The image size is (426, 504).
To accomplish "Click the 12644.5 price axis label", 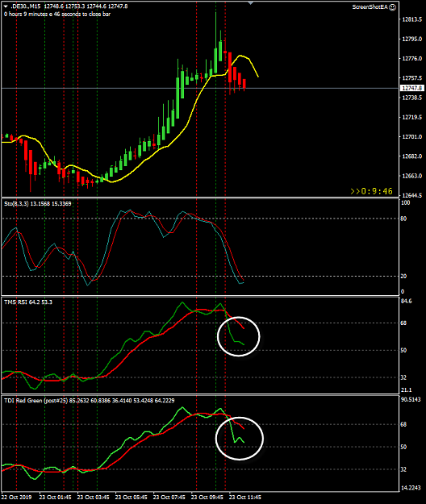I will [x=411, y=195].
